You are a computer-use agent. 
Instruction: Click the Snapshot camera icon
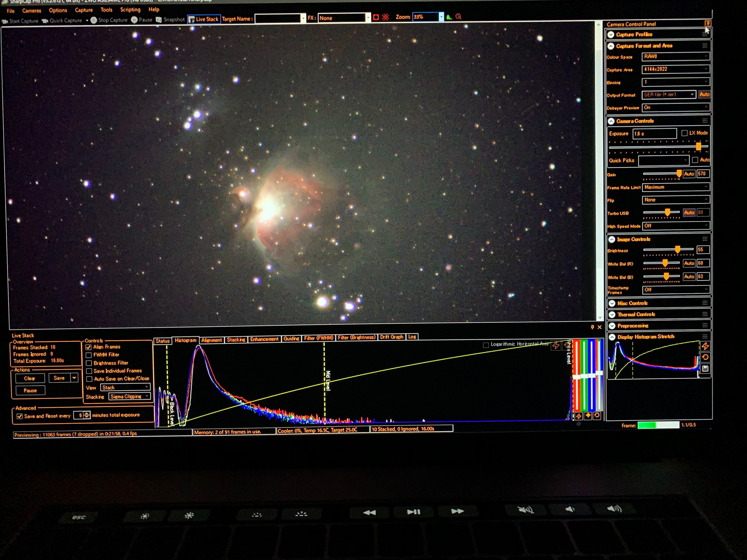point(159,20)
